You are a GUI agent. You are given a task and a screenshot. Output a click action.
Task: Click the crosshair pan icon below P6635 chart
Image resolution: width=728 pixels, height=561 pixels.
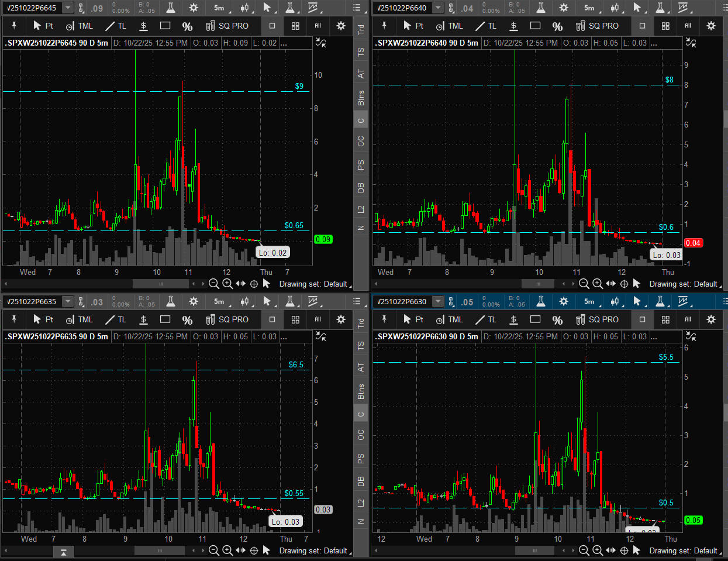(x=254, y=550)
